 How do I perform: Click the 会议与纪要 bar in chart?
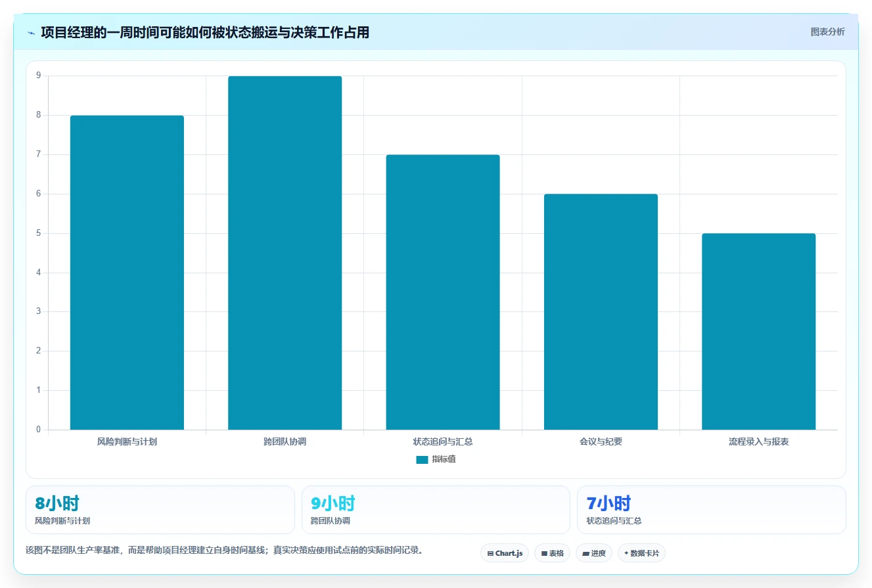click(601, 312)
